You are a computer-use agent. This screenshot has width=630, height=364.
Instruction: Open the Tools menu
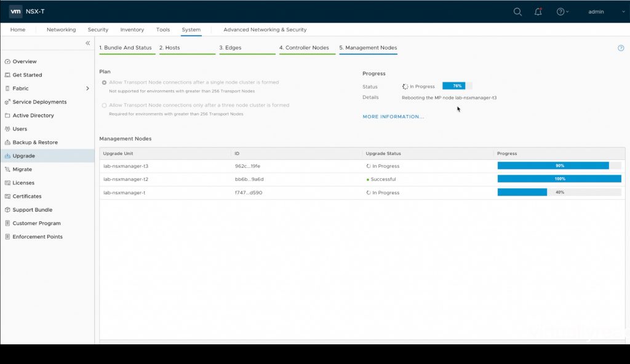162,30
